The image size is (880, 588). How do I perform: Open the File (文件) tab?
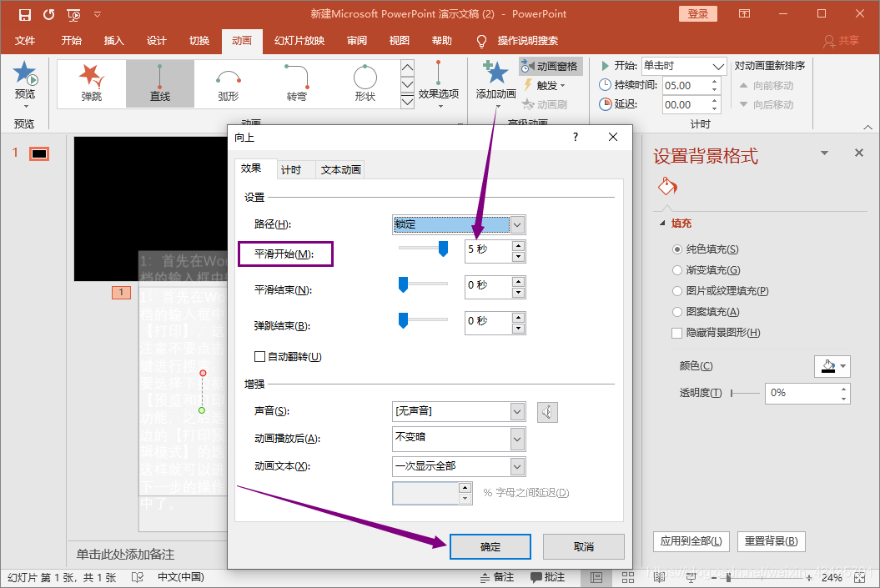click(25, 40)
